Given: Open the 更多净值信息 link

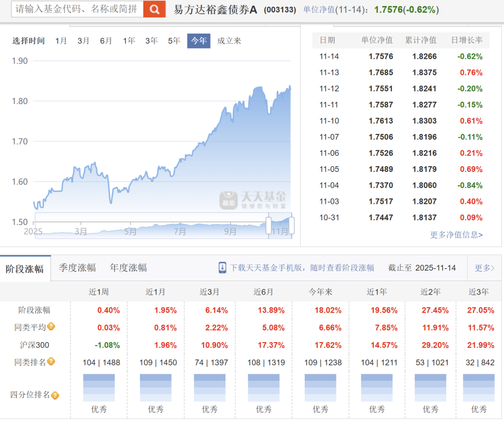Looking at the screenshot, I should 456,235.
